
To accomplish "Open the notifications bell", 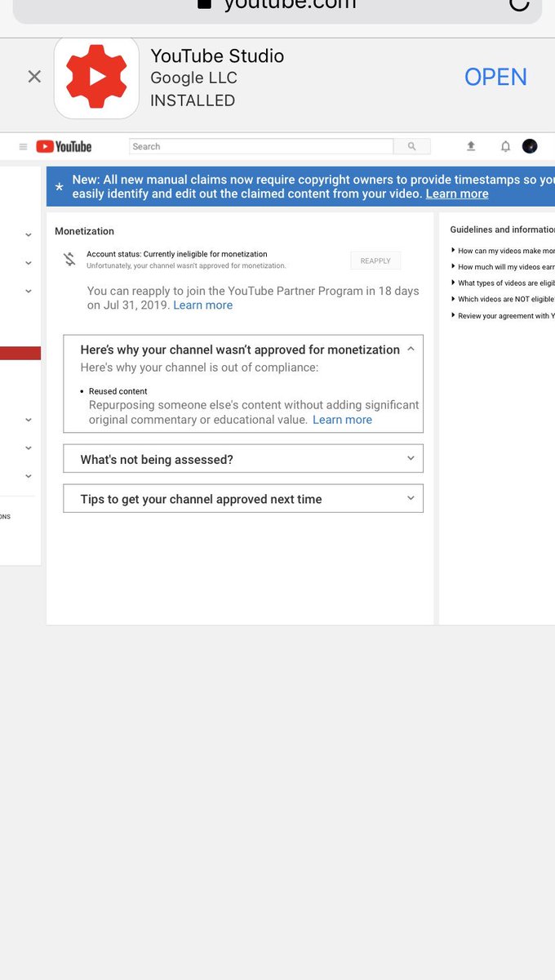I will point(505,146).
